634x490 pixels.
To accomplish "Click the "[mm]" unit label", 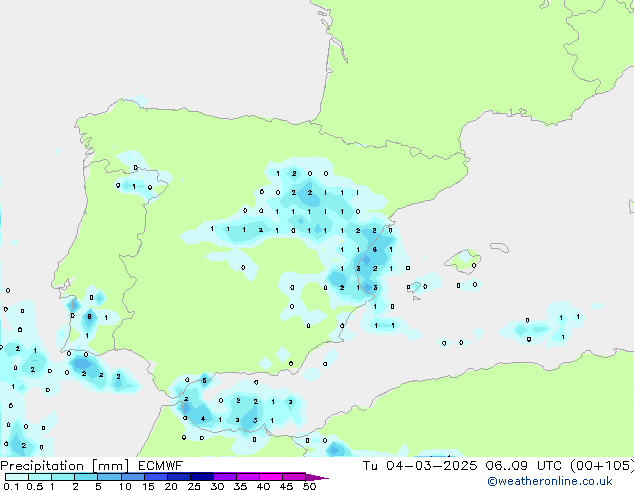I will [x=110, y=466].
